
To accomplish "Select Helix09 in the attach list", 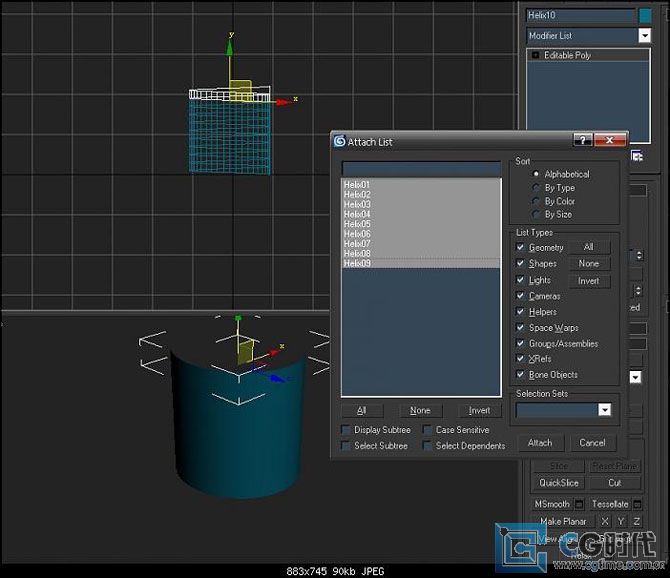I will pos(421,263).
